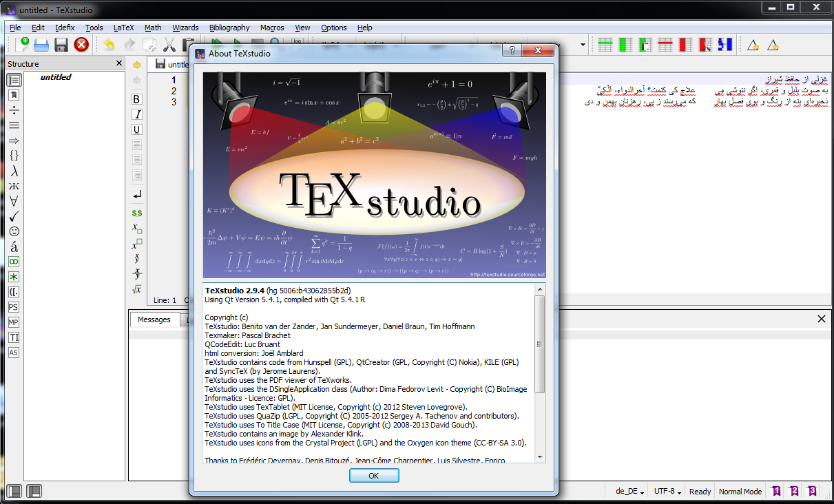Open the Cyrillic Ж symbol panel
Screen dimensions: 834x504
point(14,187)
